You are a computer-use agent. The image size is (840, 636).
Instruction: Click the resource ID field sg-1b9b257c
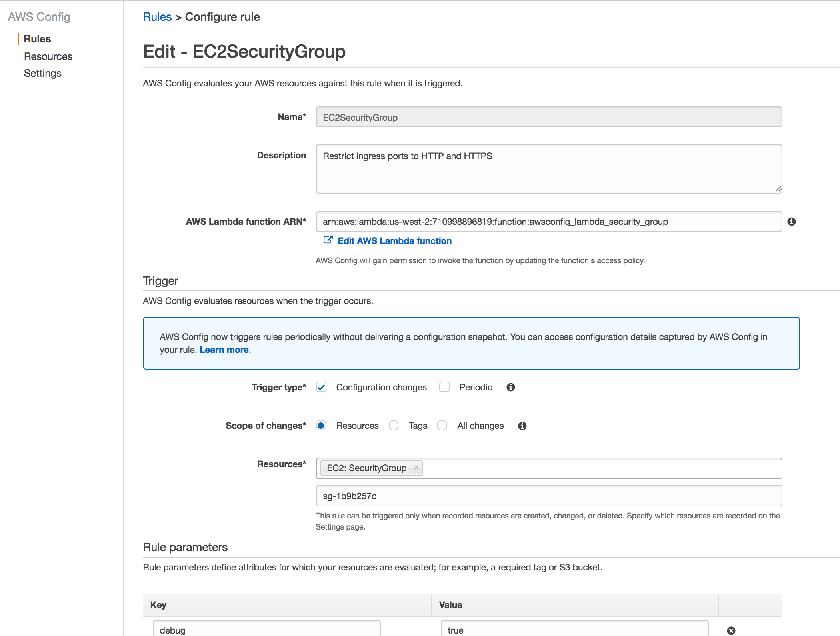[x=549, y=496]
